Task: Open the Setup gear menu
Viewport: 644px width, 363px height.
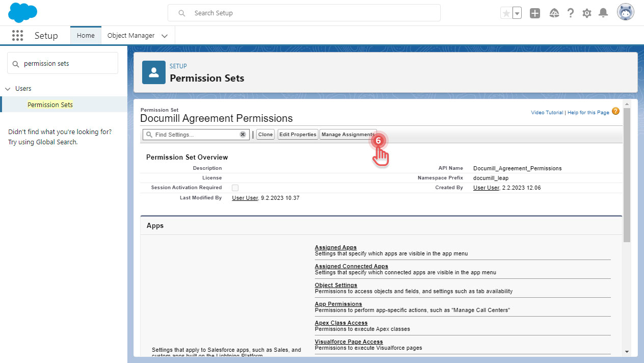Action: coord(587,13)
